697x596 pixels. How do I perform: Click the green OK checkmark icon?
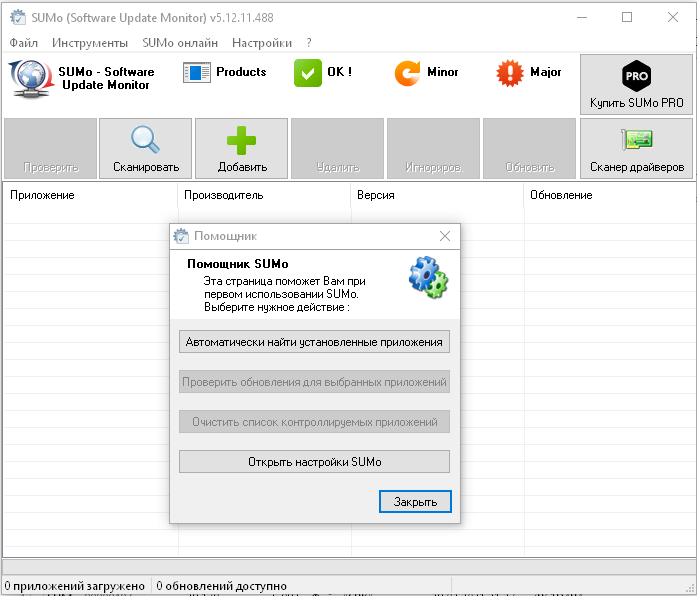(x=308, y=72)
